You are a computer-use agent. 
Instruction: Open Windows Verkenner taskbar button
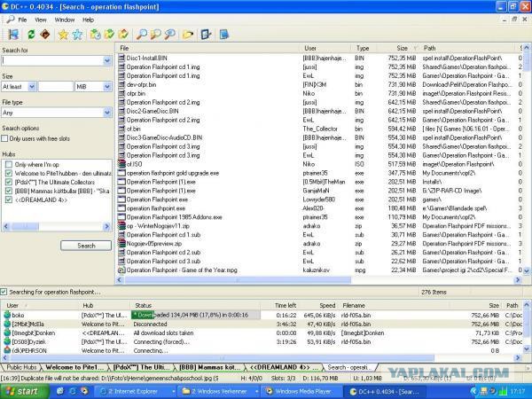pyautogui.click(x=217, y=391)
